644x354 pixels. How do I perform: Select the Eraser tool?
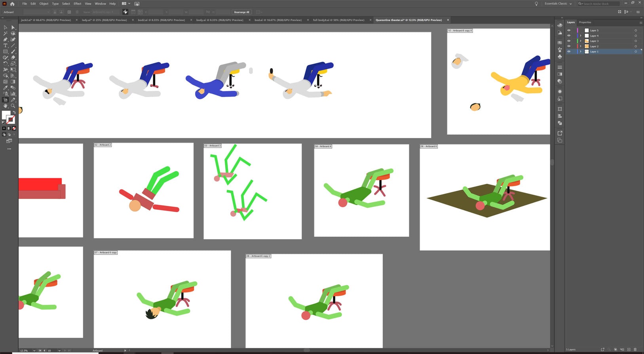point(13,57)
